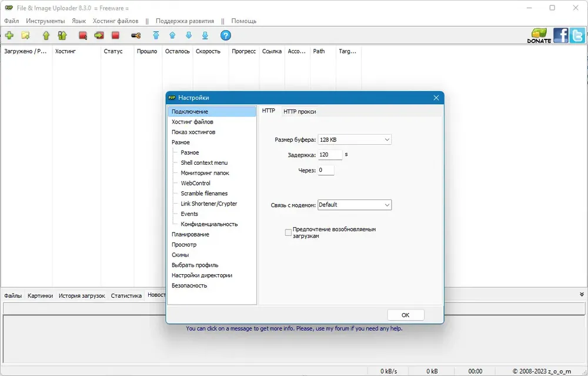
Task: Select Мониторинг папок tree item
Action: (205, 173)
